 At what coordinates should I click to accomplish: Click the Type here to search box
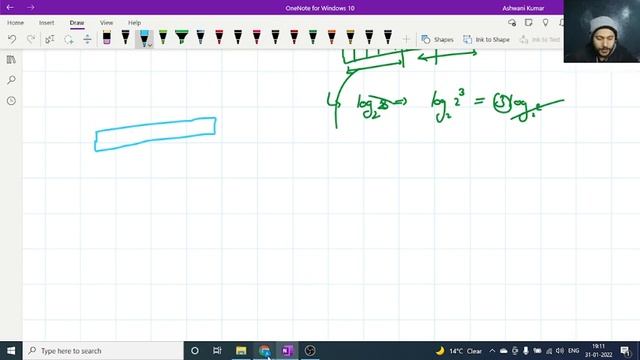point(103,351)
